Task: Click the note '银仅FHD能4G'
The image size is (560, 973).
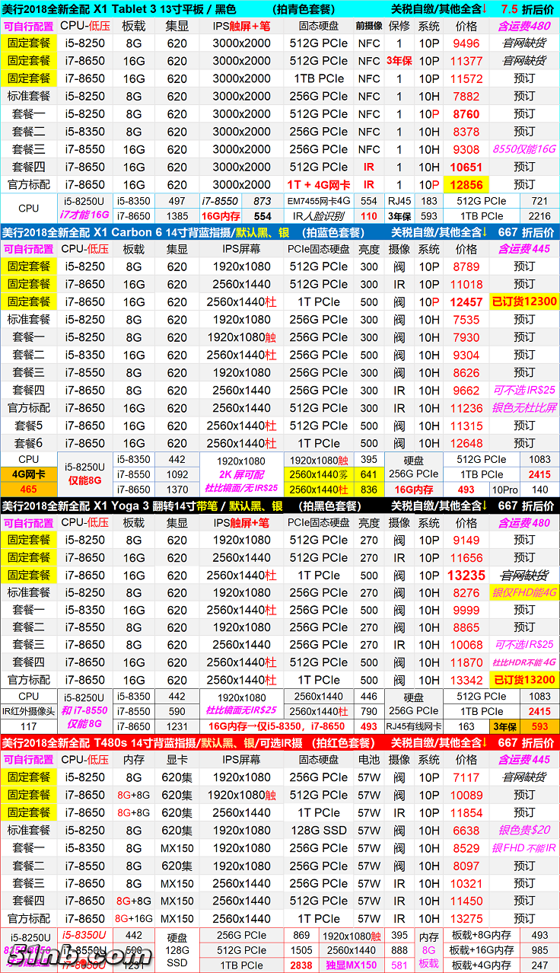Action: 524,592
